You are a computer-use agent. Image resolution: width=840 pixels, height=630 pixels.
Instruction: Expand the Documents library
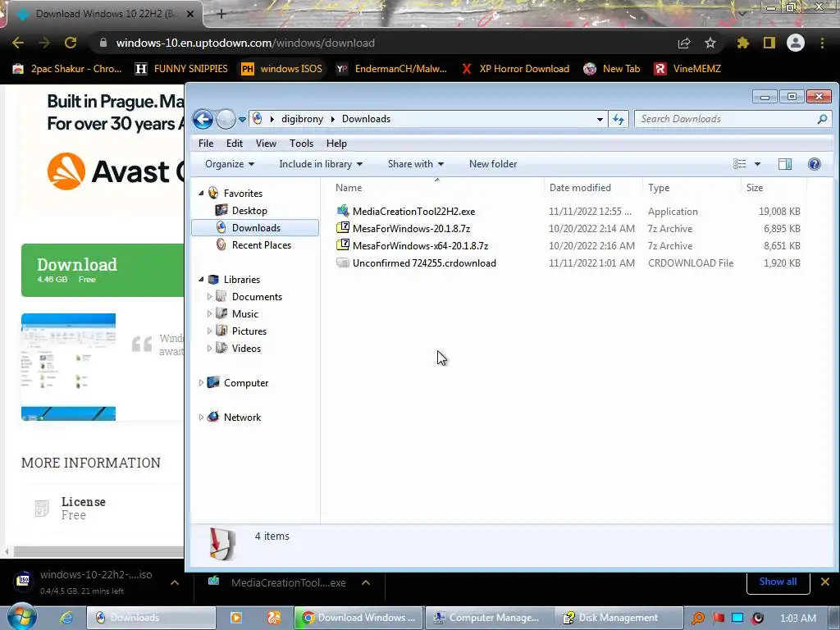tap(209, 296)
